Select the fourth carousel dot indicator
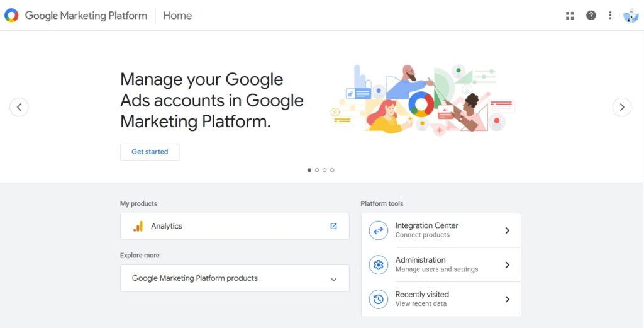644x328 pixels. pos(332,170)
